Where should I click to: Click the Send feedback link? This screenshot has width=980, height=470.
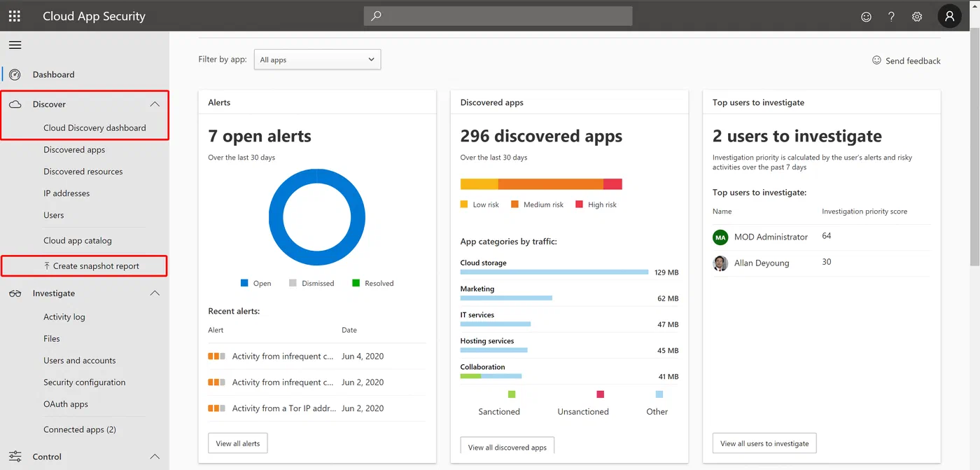tap(913, 61)
